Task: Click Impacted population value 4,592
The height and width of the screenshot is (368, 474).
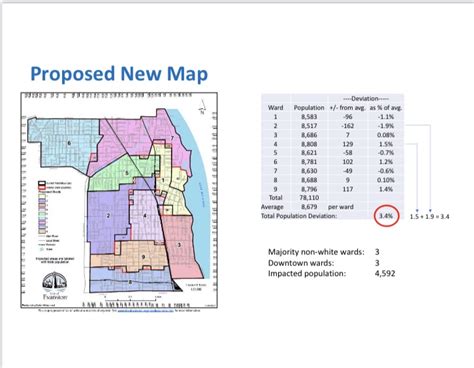Action: [385, 273]
